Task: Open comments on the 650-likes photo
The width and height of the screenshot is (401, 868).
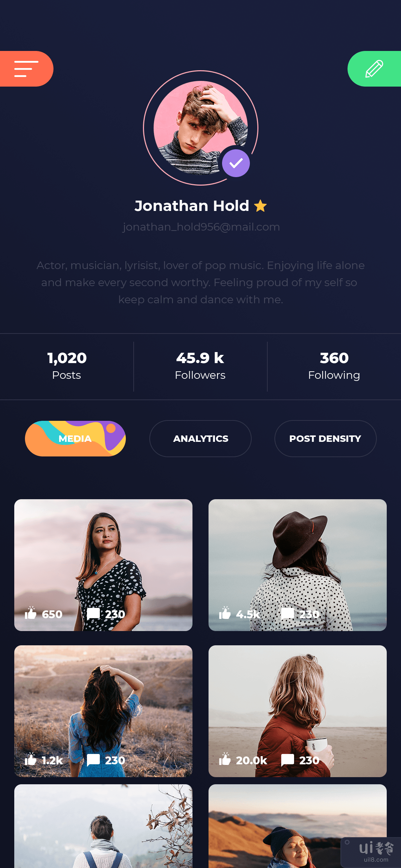Action: tap(93, 614)
